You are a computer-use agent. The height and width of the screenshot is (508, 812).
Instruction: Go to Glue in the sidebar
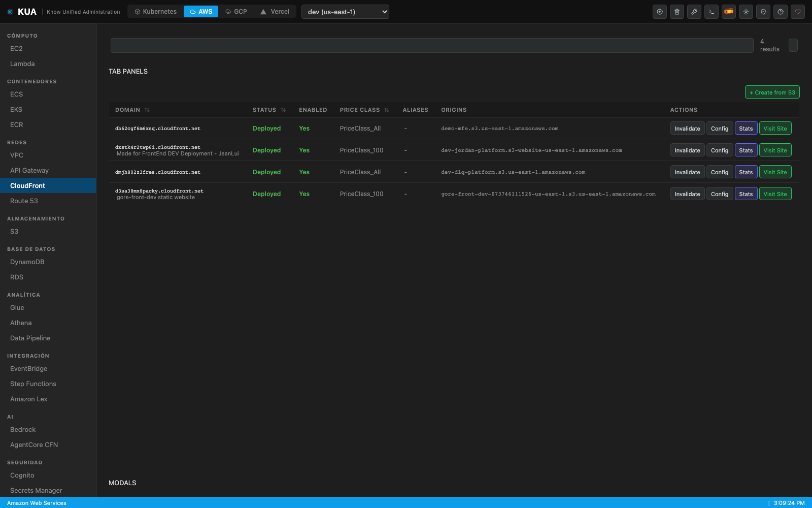click(x=48, y=308)
